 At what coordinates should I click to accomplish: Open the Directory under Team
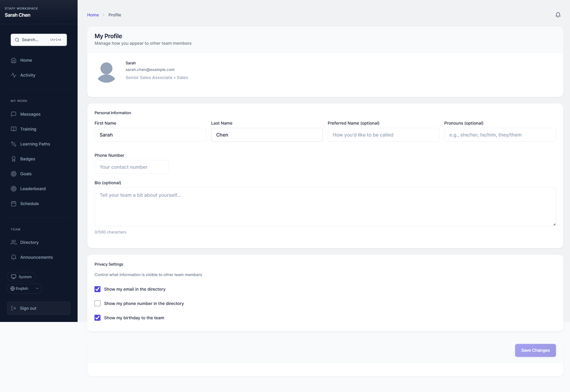click(29, 242)
